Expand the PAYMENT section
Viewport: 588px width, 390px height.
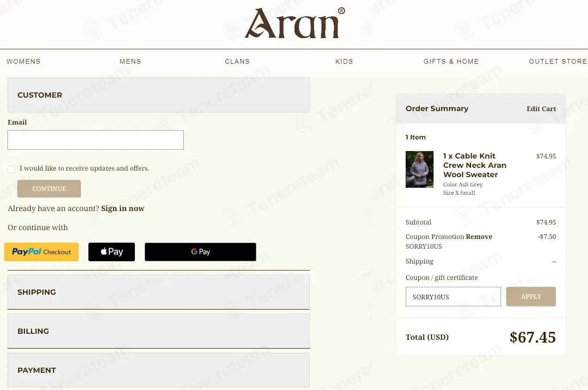click(x=159, y=370)
